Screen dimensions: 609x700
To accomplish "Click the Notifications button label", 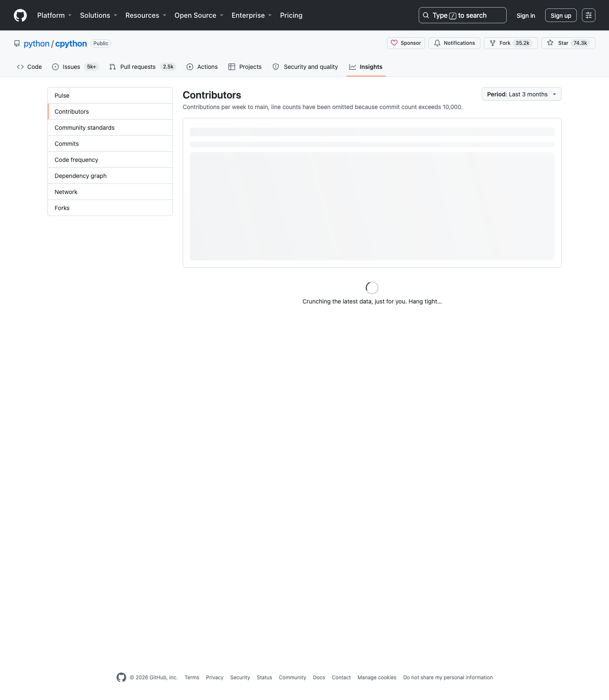I will (x=459, y=43).
